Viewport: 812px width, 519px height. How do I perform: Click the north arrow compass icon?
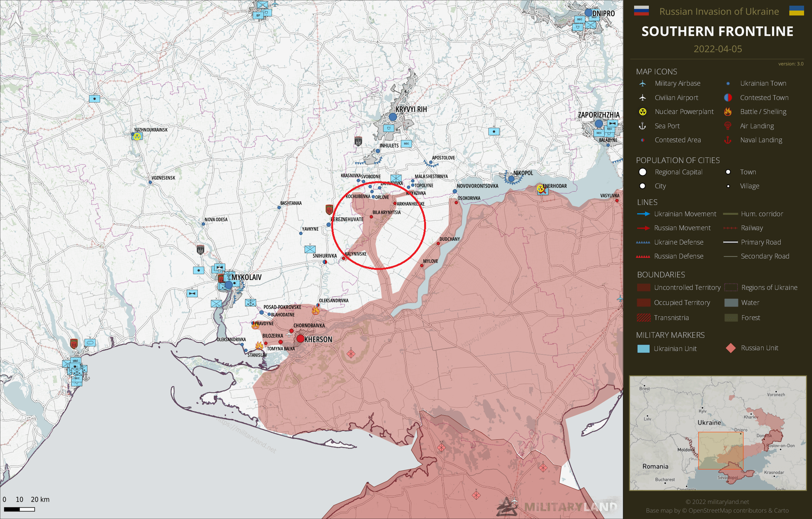pyautogui.click(x=15, y=21)
